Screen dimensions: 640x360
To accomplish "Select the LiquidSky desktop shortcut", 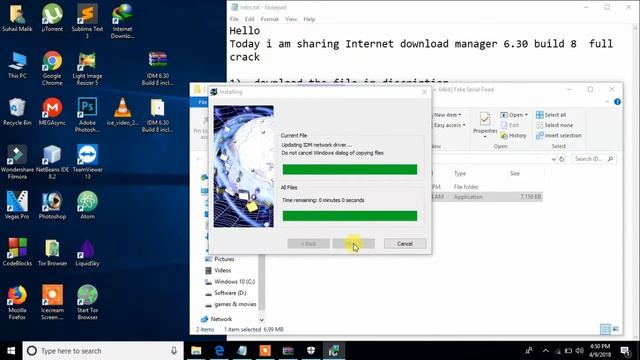I will coord(87,252).
